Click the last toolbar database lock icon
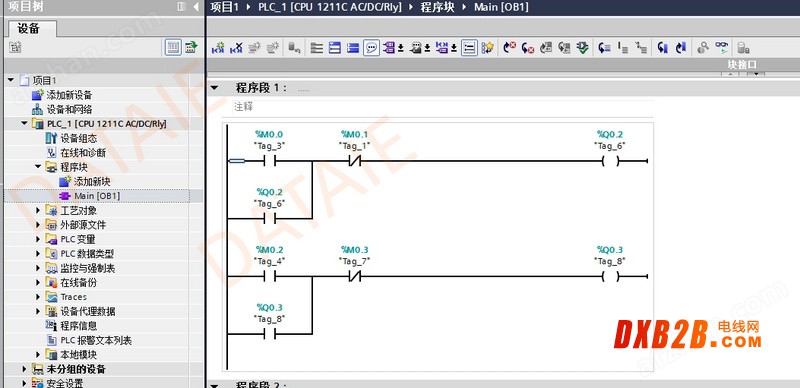The height and width of the screenshot is (388, 800). point(743,48)
